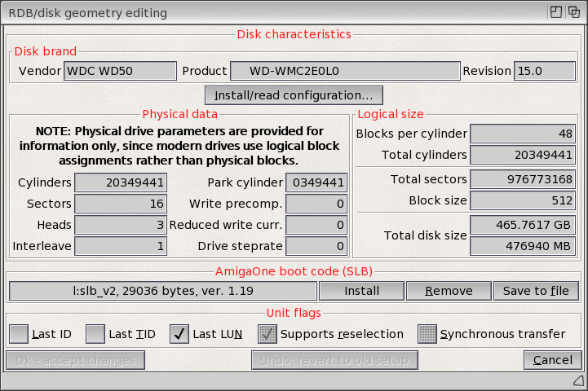
Task: Cancel the disk geometry editing dialog
Action: [x=552, y=360]
